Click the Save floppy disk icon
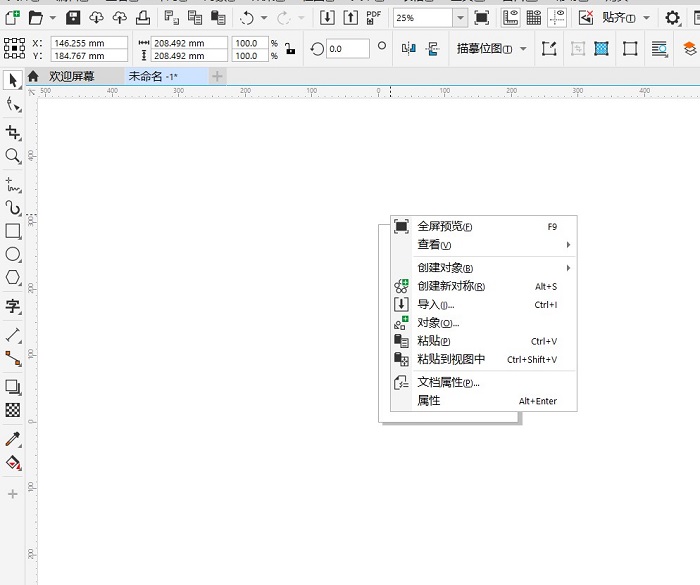700x585 pixels. coord(73,18)
